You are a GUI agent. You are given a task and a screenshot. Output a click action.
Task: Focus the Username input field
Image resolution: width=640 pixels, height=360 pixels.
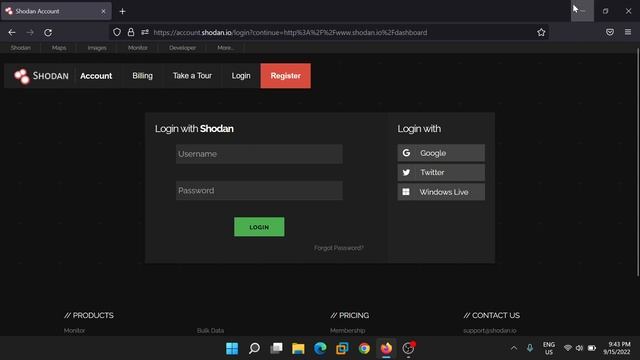[259, 154]
